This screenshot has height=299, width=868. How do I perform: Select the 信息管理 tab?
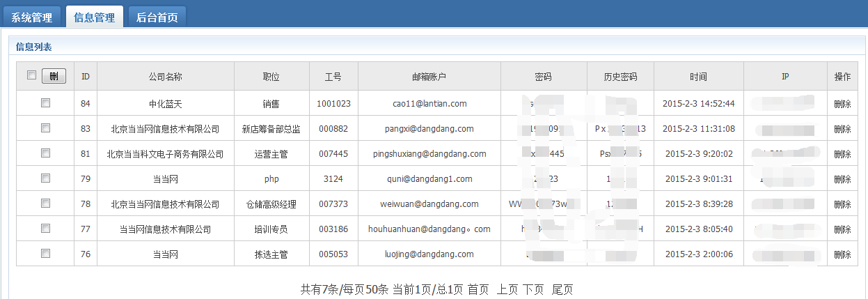tap(95, 17)
